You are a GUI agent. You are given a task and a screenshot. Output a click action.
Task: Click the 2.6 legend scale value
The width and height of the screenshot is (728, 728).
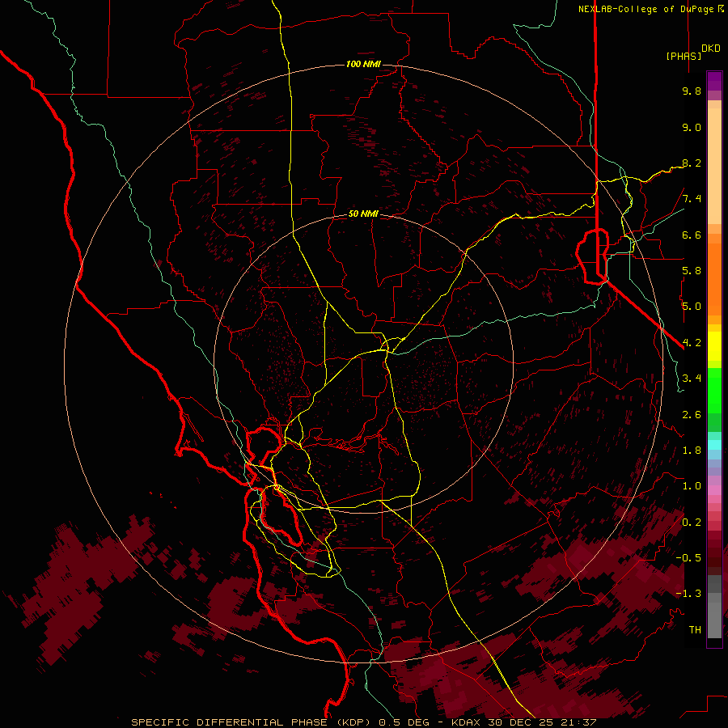pos(692,415)
